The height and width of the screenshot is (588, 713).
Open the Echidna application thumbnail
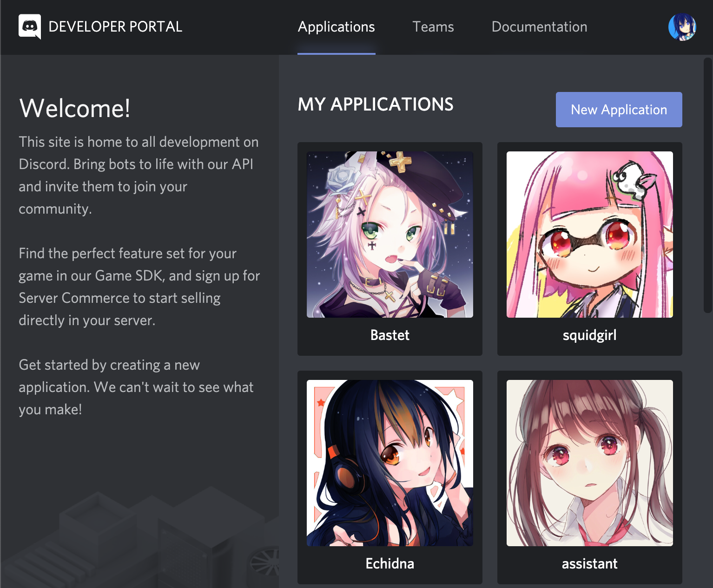tap(390, 463)
